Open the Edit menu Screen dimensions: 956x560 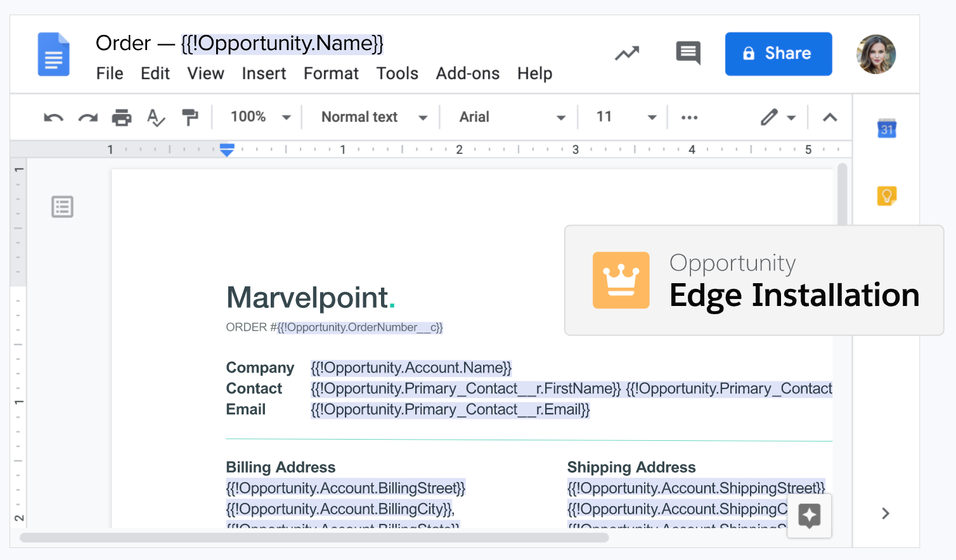(155, 73)
